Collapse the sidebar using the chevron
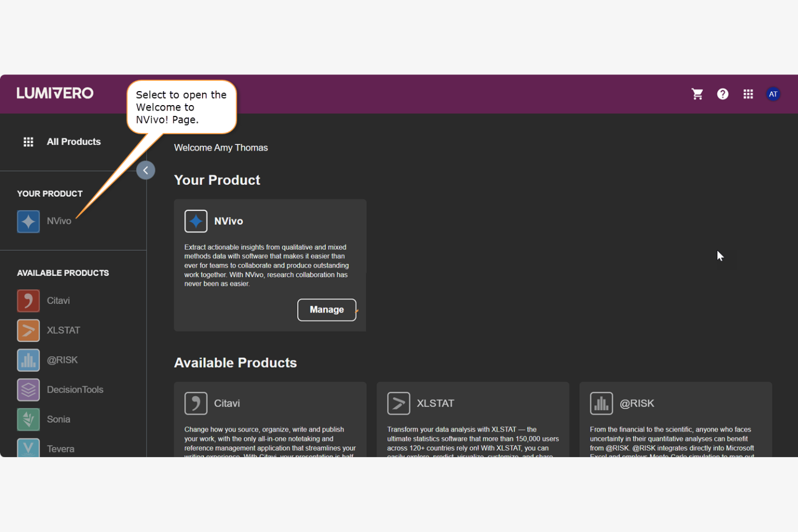The height and width of the screenshot is (532, 798). (x=146, y=170)
